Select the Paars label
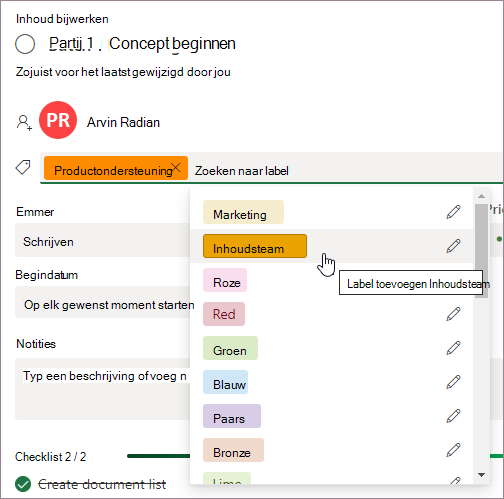 (232, 416)
